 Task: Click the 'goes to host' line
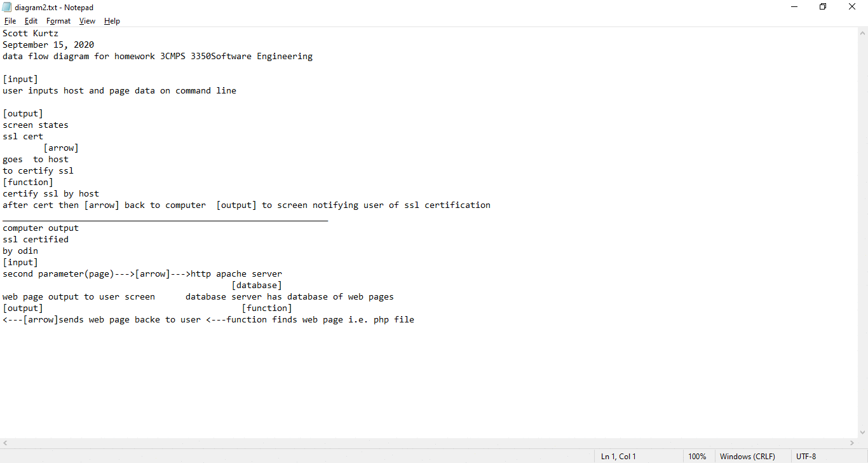click(36, 160)
